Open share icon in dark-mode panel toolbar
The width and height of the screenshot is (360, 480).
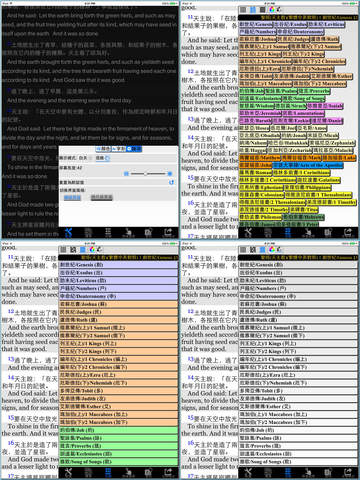pos(168,233)
